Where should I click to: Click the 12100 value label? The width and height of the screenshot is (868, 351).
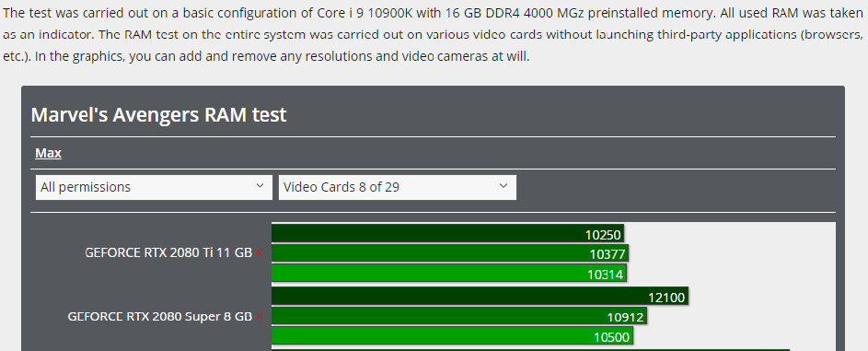(666, 298)
